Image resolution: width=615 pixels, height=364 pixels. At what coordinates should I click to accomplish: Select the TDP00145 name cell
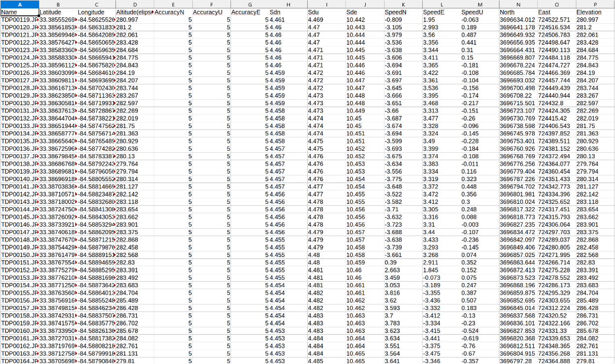(19, 217)
